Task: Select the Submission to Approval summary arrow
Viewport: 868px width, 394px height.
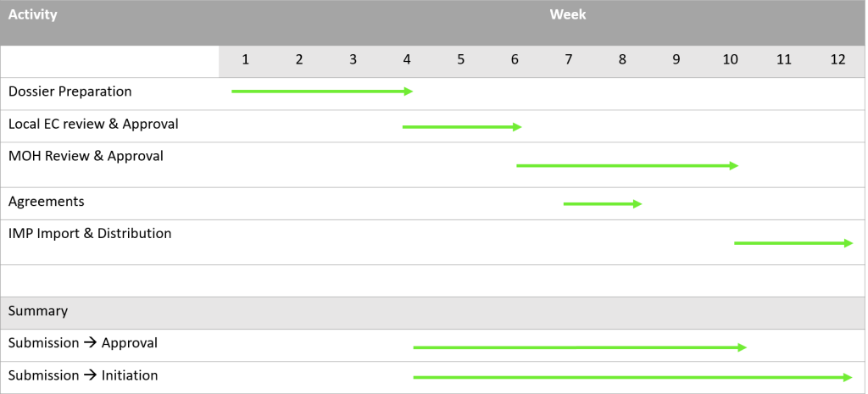Action: [x=580, y=347]
